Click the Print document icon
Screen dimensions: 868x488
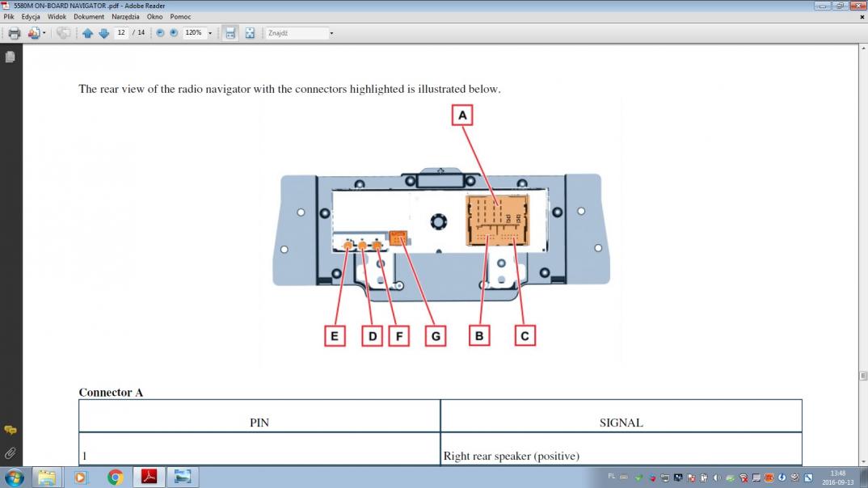click(x=15, y=33)
